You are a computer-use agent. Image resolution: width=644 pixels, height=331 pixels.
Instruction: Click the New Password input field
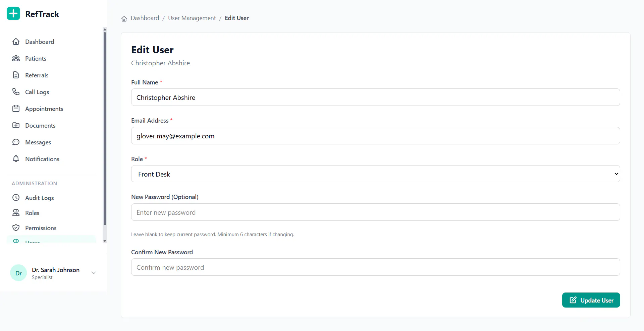(375, 212)
